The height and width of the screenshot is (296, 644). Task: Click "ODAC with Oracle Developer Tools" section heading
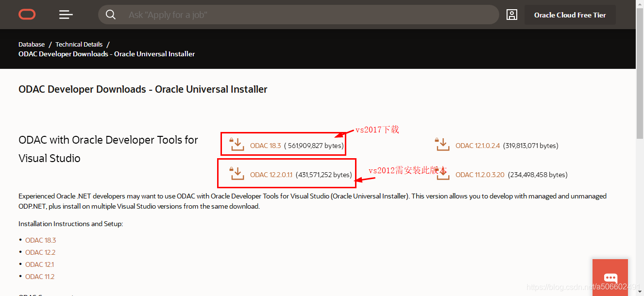(x=108, y=149)
